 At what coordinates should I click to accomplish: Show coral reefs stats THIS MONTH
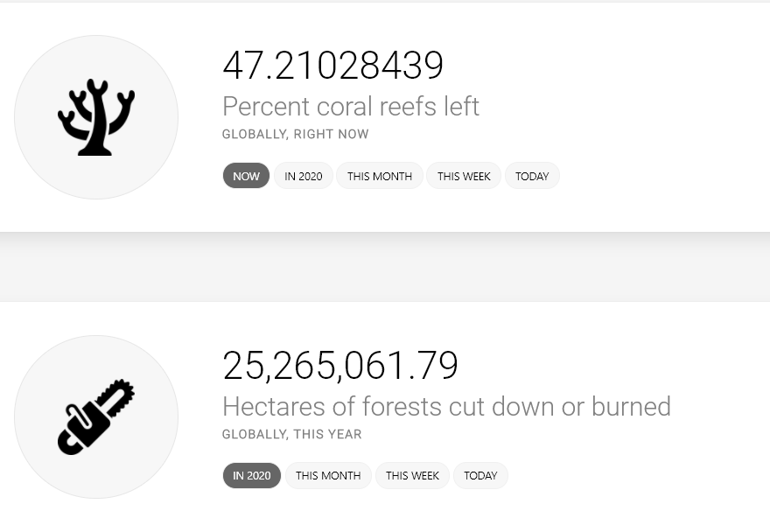click(380, 176)
